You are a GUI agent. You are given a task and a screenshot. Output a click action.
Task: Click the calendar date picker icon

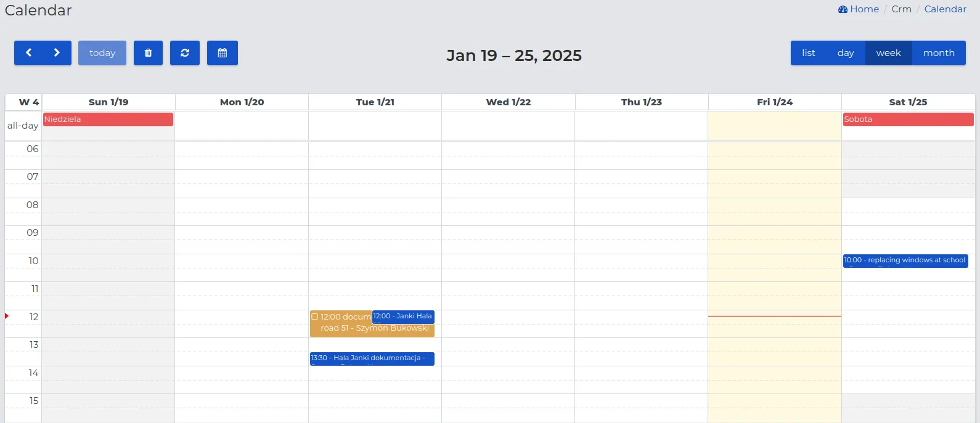(x=223, y=53)
